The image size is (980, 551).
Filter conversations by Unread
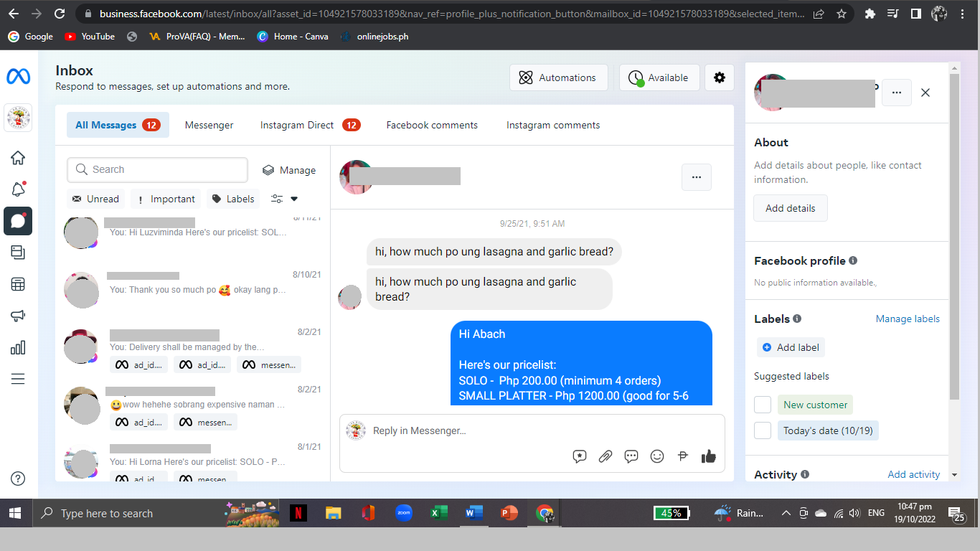pyautogui.click(x=95, y=199)
